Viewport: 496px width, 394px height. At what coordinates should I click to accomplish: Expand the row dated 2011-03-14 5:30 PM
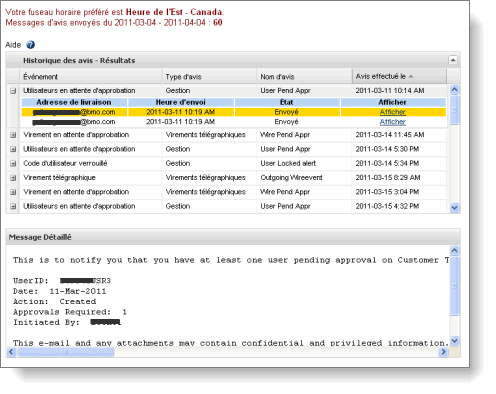click(x=13, y=149)
